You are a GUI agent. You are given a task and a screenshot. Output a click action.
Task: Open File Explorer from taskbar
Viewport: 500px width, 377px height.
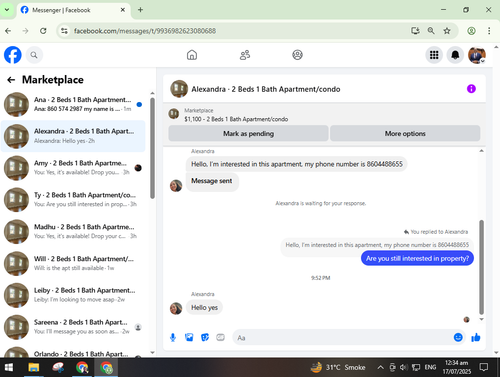tap(34, 367)
